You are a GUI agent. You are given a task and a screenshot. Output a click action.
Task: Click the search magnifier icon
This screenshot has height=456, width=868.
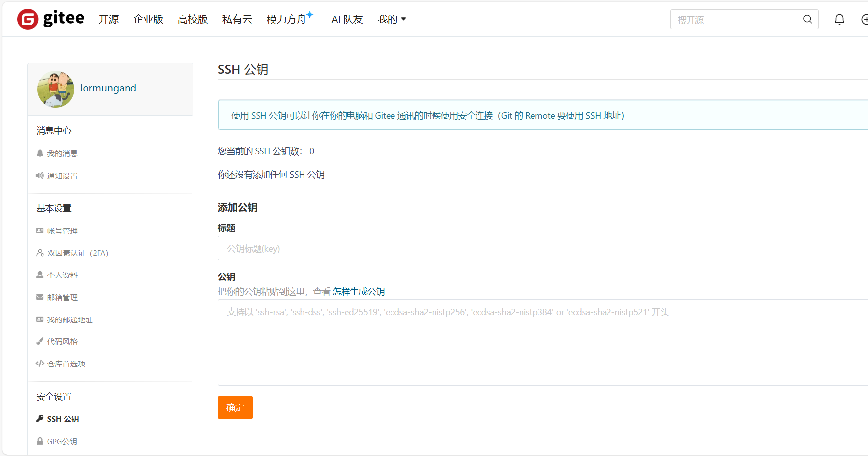pyautogui.click(x=808, y=19)
